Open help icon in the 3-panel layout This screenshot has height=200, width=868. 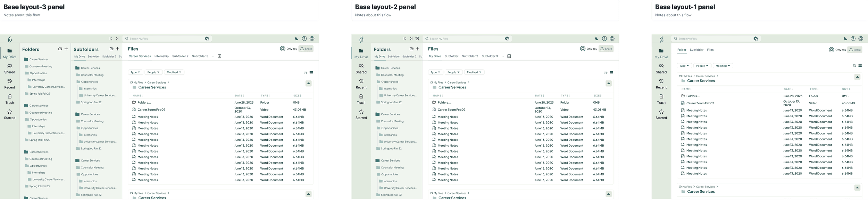tap(304, 39)
